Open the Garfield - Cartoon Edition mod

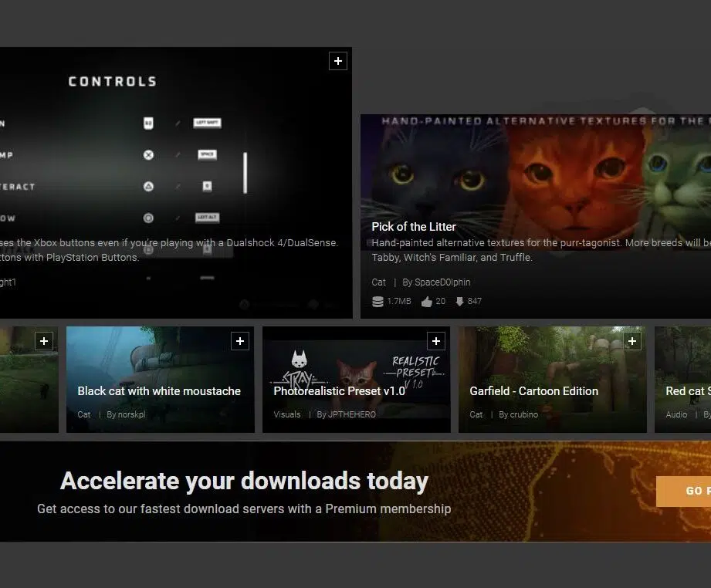pyautogui.click(x=533, y=390)
